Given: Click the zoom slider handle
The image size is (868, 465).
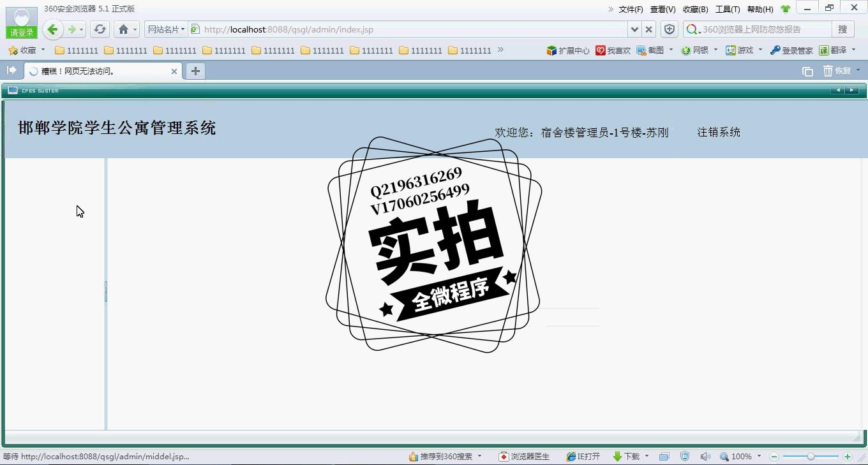Looking at the screenshot, I should click(x=811, y=457).
